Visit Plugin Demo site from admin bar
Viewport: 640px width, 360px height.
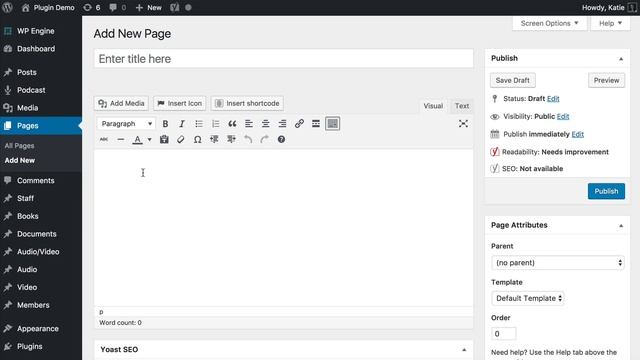(x=48, y=7)
